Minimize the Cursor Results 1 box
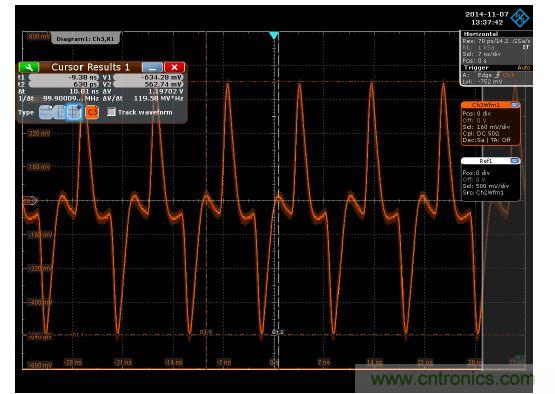555x394 pixels. pos(152,67)
